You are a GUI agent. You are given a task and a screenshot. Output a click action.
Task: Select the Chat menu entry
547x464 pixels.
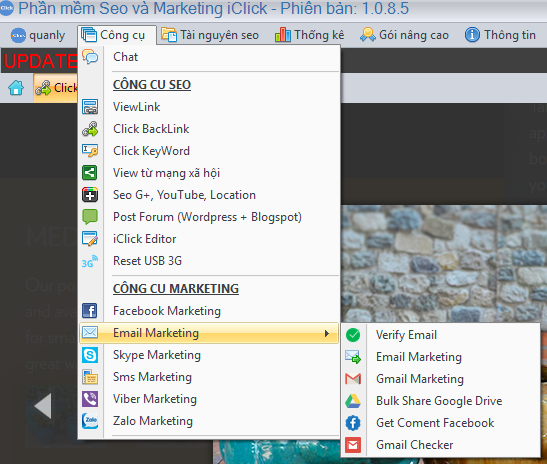point(209,57)
